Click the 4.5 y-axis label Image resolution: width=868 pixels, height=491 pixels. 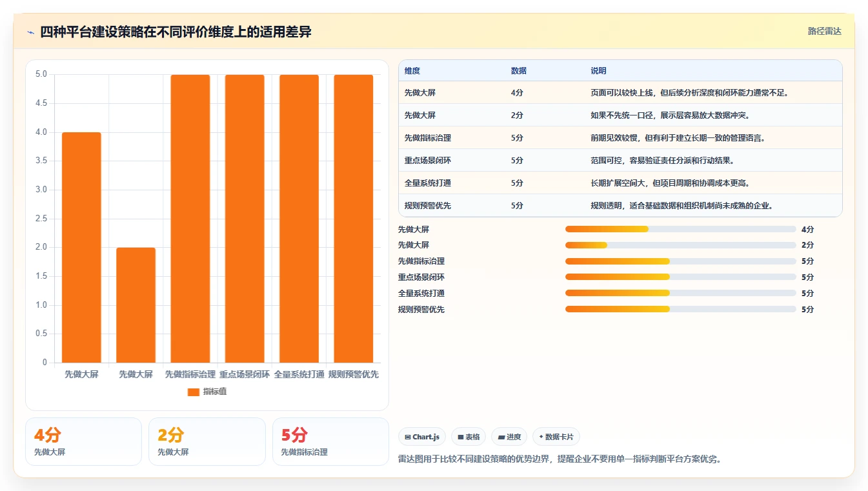coord(41,103)
